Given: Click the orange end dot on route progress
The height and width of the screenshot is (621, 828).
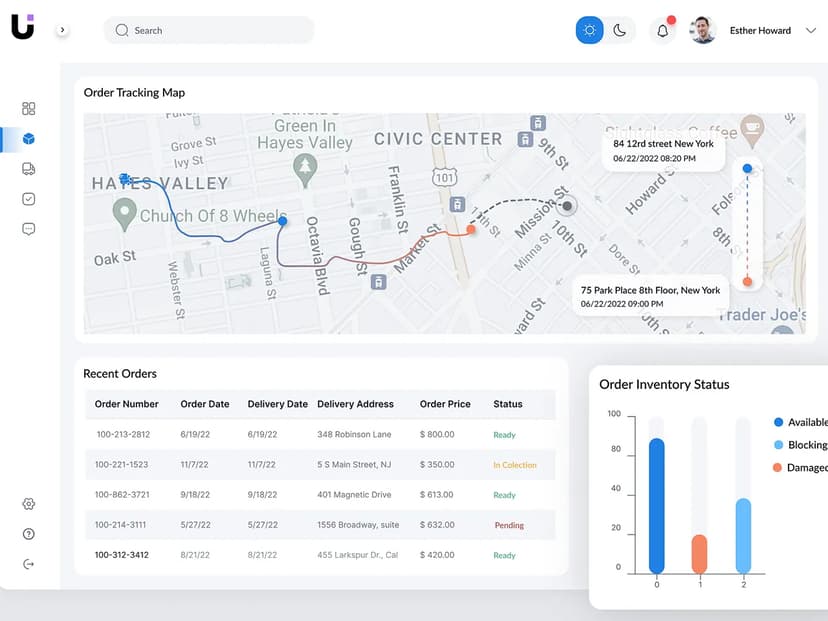Looking at the screenshot, I should point(747,281).
